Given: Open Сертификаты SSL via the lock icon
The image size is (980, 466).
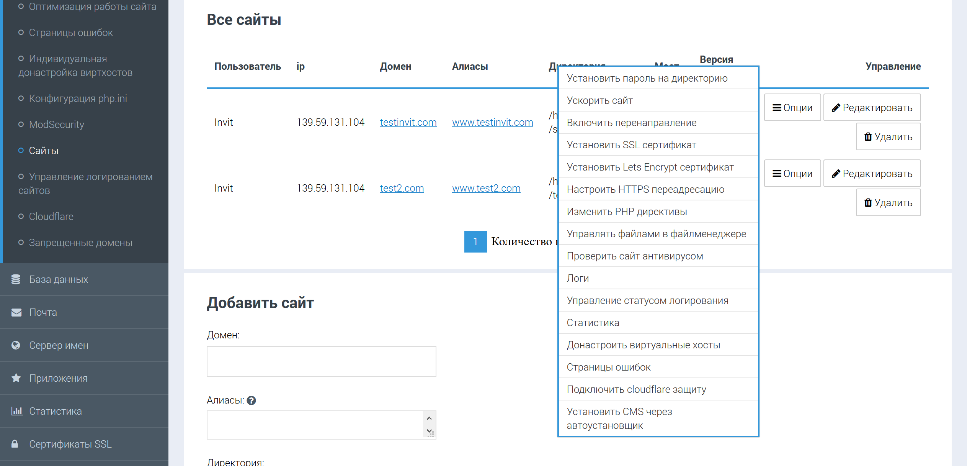Looking at the screenshot, I should (x=16, y=444).
